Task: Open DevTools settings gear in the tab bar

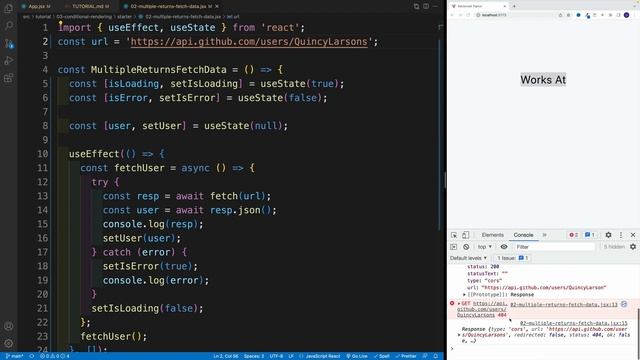Action: pyautogui.click(x=608, y=235)
